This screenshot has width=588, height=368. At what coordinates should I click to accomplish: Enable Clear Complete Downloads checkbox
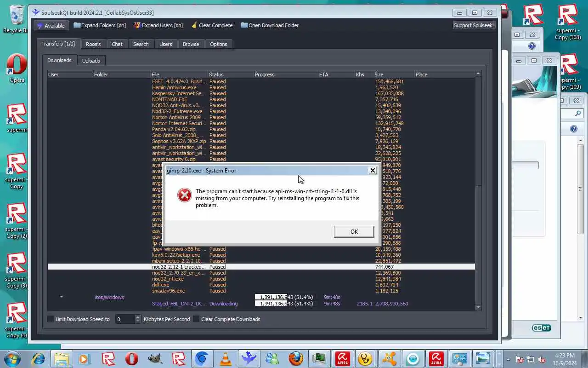click(x=196, y=319)
